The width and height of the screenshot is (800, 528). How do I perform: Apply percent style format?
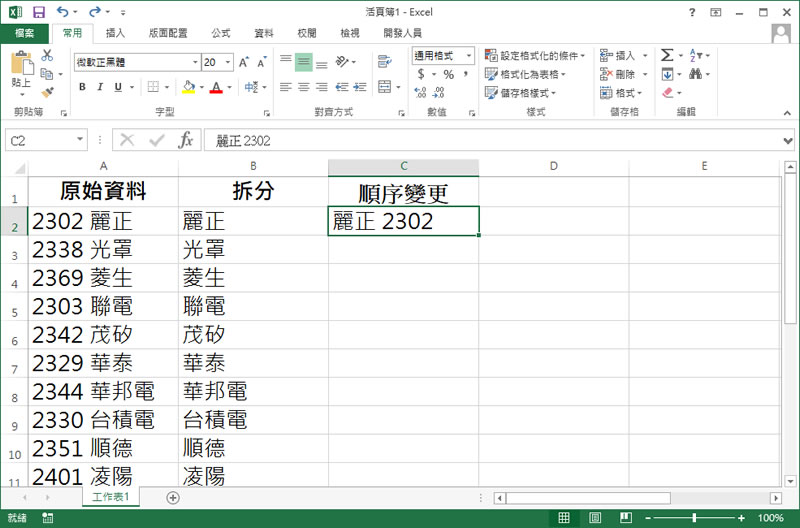[x=448, y=74]
